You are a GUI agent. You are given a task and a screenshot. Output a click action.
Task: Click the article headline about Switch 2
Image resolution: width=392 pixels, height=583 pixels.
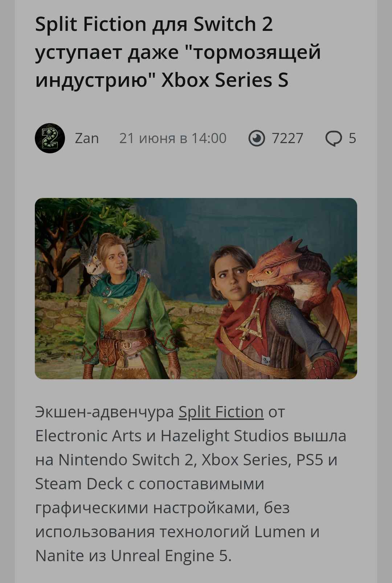178,52
